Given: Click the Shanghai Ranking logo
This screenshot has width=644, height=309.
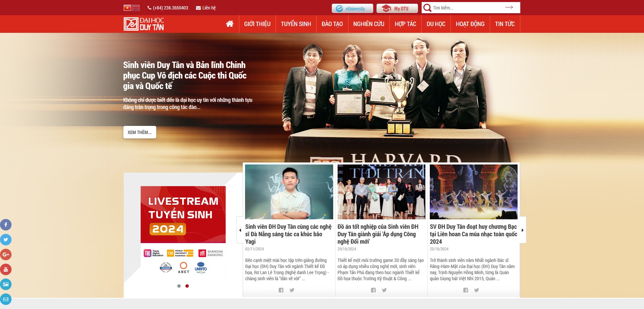Looking at the screenshot, I should coord(210,253).
